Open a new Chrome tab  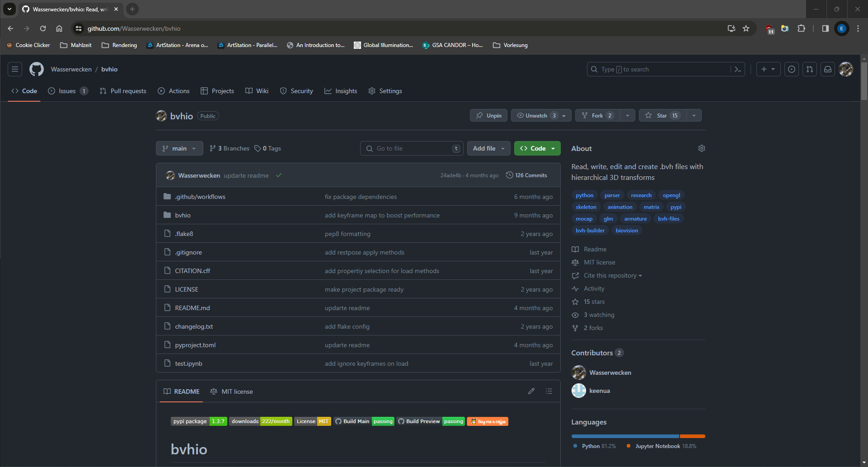coord(132,9)
